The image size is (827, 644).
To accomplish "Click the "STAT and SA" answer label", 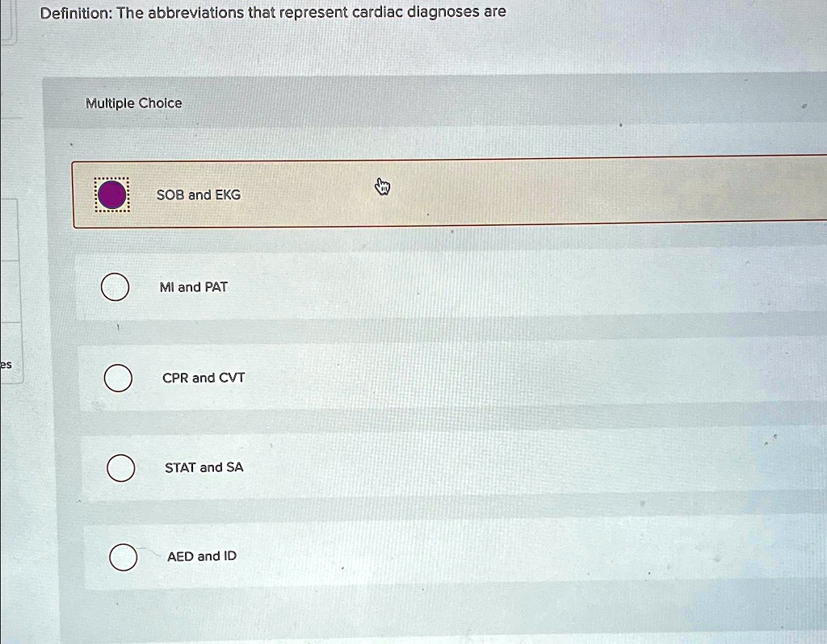I will pos(204,467).
